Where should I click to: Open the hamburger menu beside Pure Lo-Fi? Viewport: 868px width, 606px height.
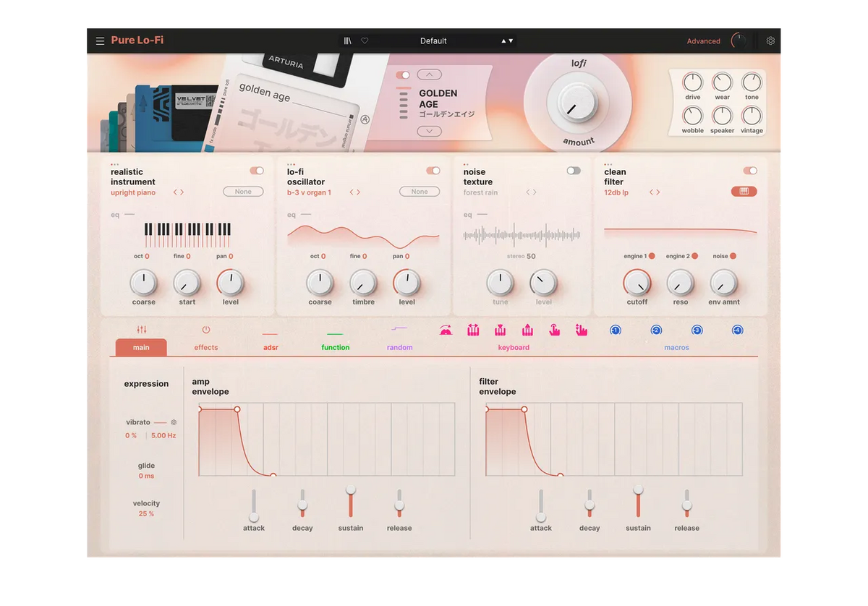click(x=100, y=40)
